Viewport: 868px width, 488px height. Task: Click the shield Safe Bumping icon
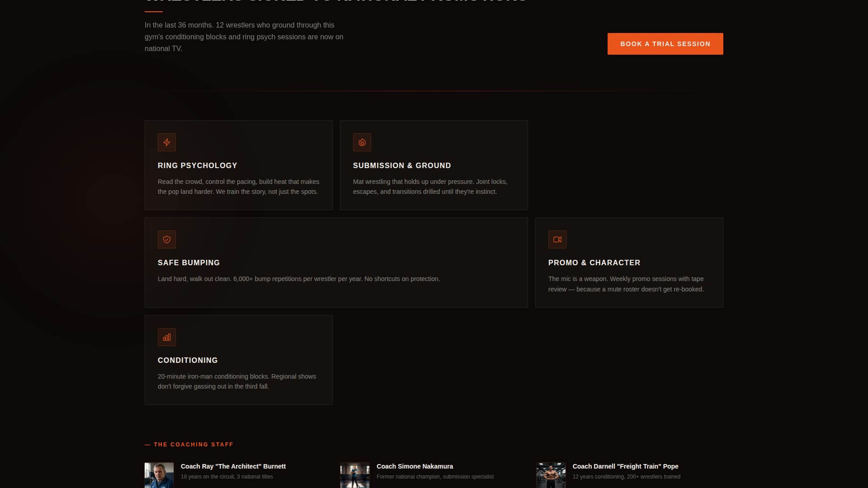(167, 239)
